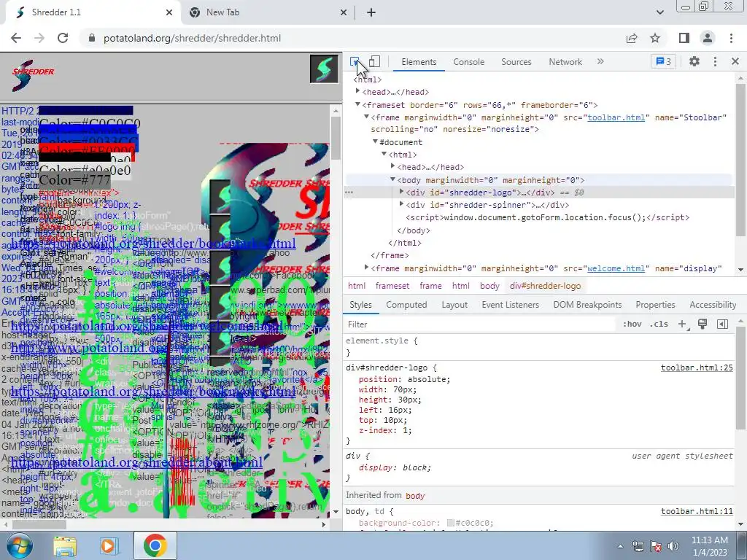Select the script element row
The width and height of the screenshot is (747, 560).
coord(547,217)
